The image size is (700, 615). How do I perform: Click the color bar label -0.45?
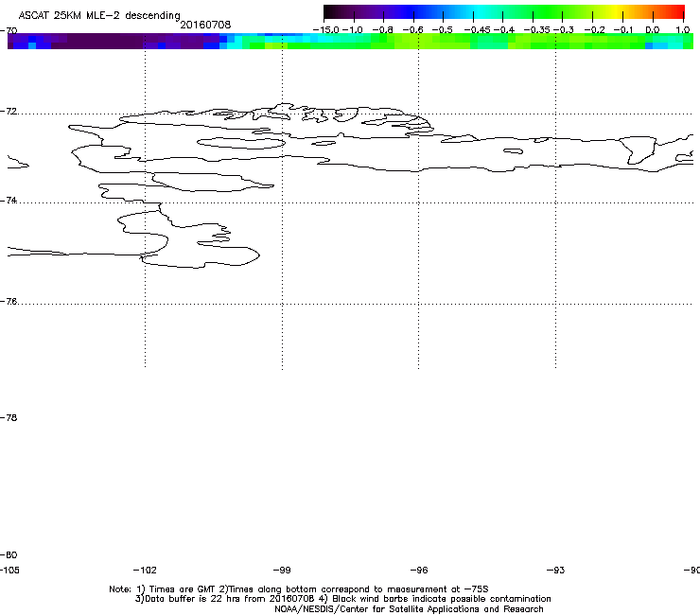(x=478, y=30)
